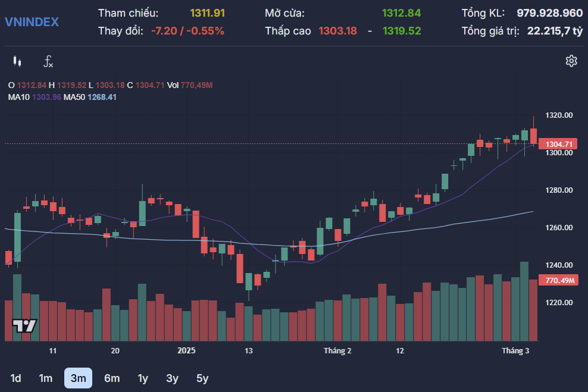
Task: Click the Tham chiếu value 1311.91
Action: point(207,13)
